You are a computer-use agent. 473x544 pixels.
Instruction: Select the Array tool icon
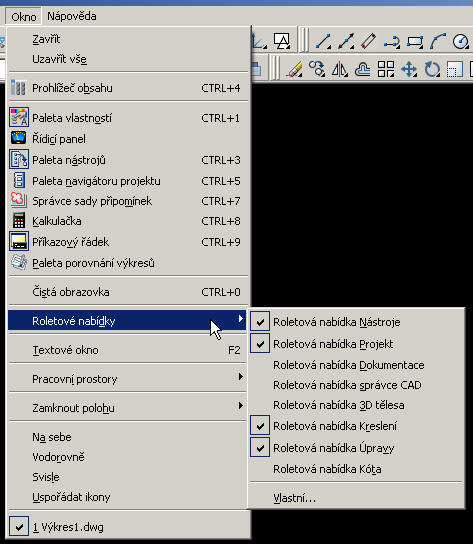click(x=386, y=69)
